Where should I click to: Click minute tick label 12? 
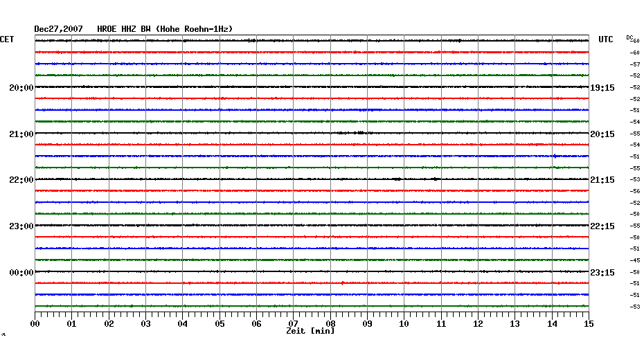[478, 324]
